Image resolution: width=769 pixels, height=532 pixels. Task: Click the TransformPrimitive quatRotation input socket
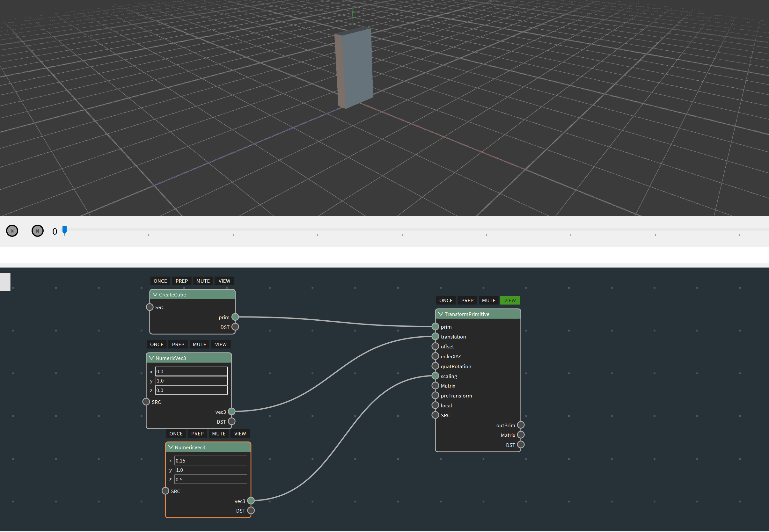[435, 366]
